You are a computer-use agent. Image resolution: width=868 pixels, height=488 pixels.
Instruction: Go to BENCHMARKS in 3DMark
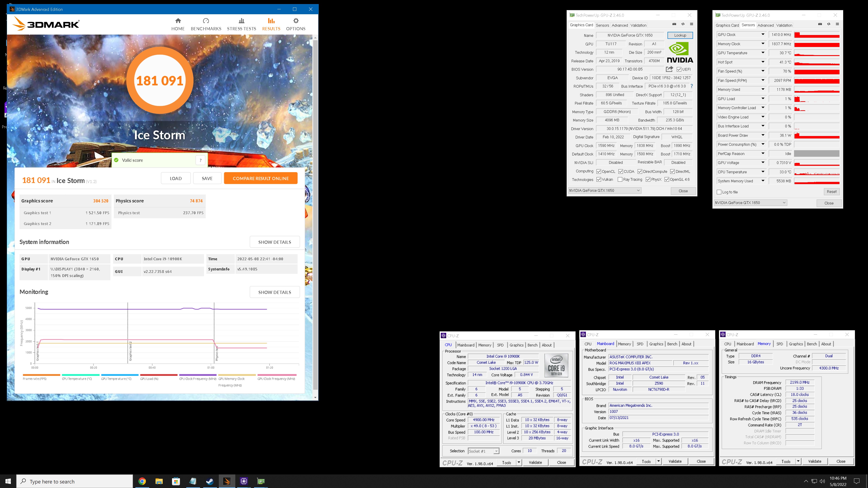(206, 24)
